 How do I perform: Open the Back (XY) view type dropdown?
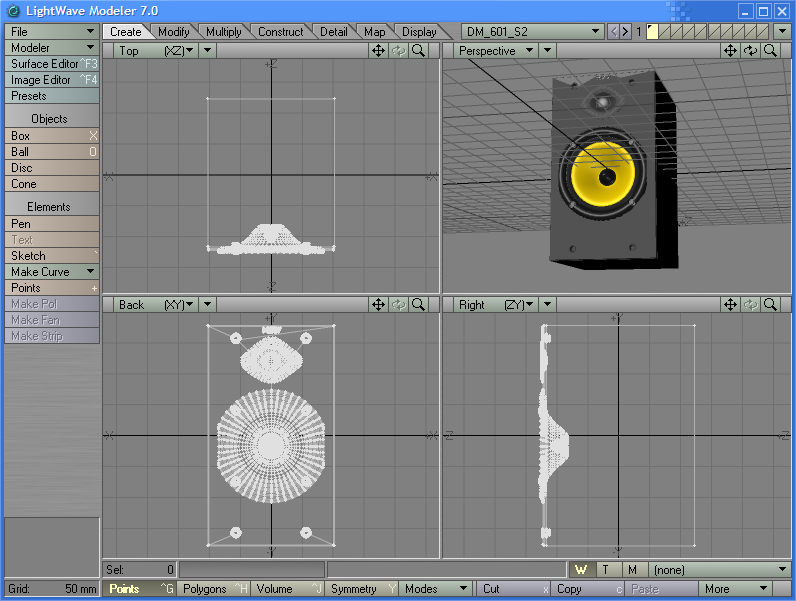point(155,305)
